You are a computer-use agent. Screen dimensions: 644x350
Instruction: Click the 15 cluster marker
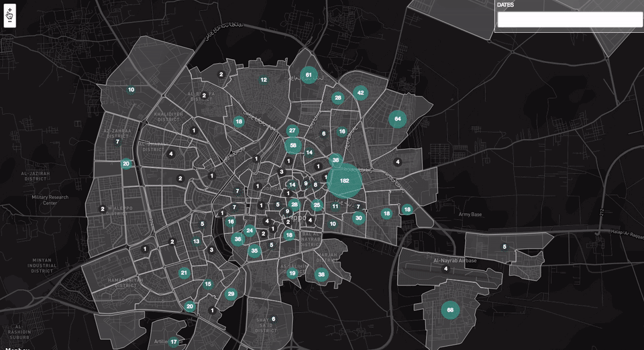point(208,284)
